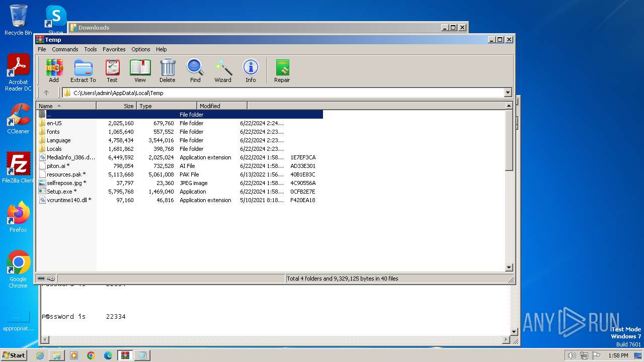
Task: Open FileZilla Client desktop icon
Action: point(18,167)
